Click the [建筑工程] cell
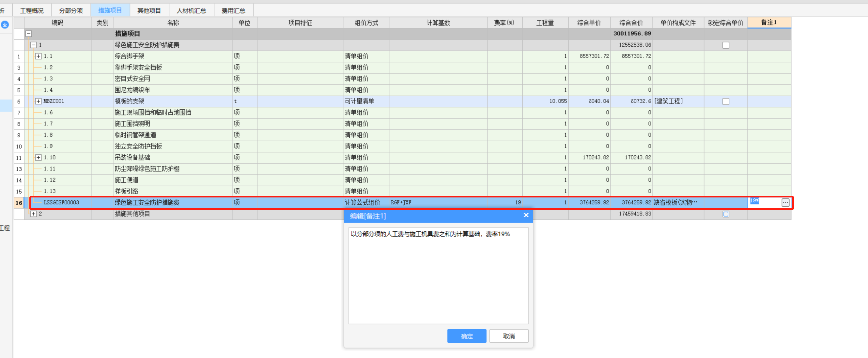Image resolution: width=868 pixels, height=358 pixels. pyautogui.click(x=678, y=101)
